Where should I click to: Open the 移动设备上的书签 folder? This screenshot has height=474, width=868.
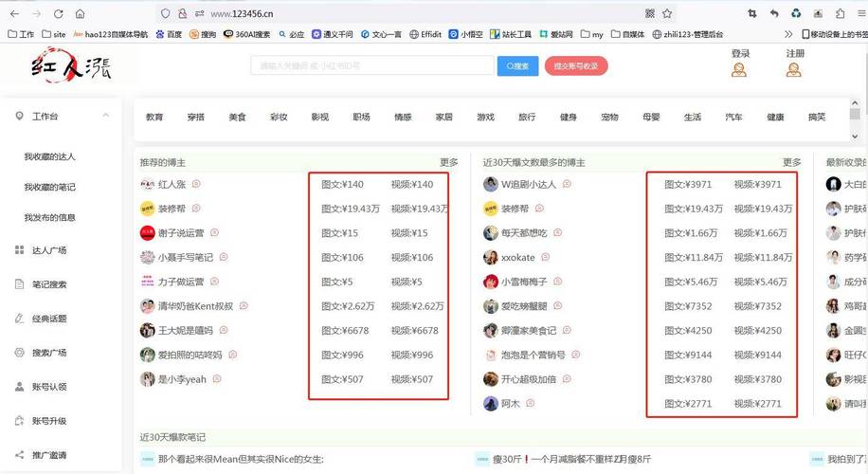pos(835,34)
